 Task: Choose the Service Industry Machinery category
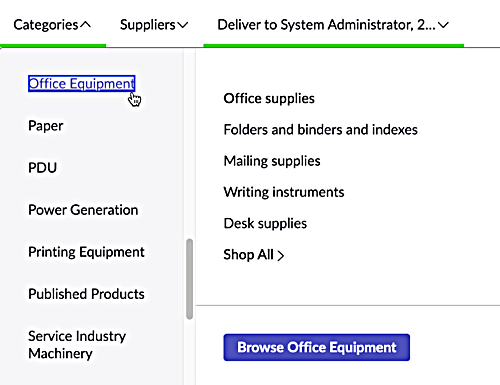pyautogui.click(x=77, y=345)
